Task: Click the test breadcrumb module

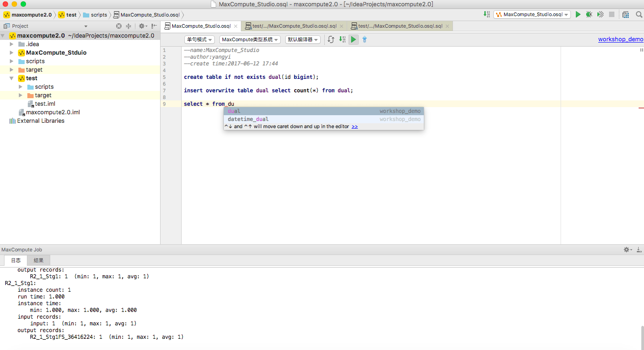Action: click(x=67, y=15)
